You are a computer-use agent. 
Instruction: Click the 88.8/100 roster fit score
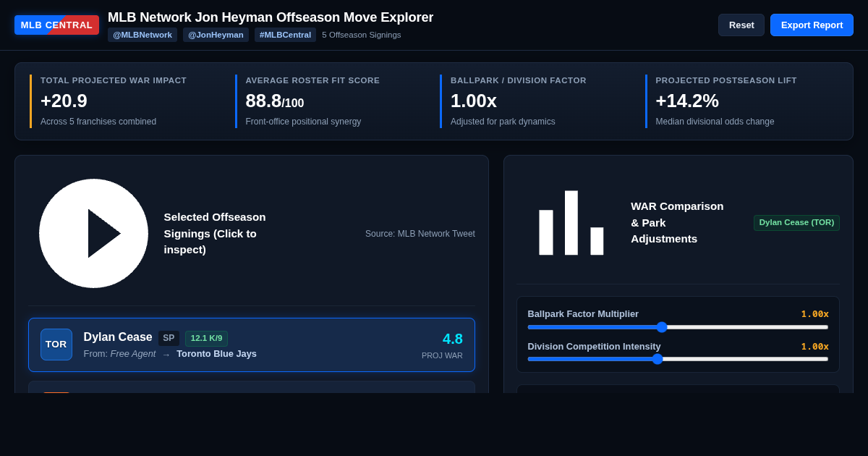coord(275,101)
